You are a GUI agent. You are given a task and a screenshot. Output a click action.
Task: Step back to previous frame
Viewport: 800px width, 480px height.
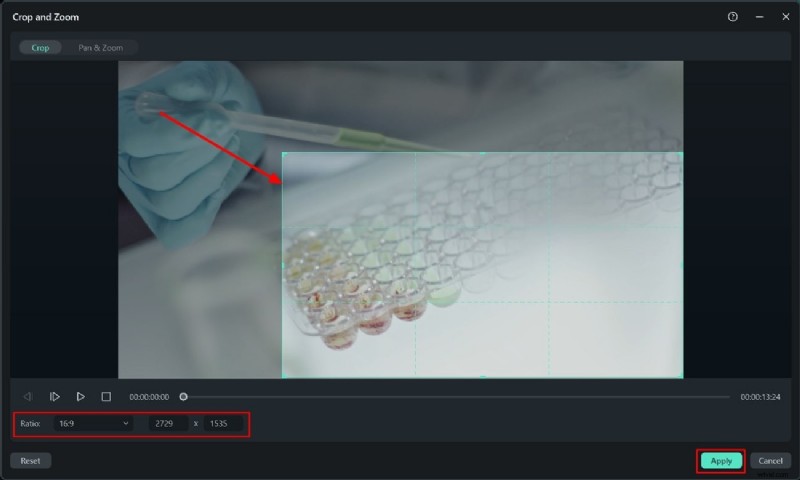28,396
